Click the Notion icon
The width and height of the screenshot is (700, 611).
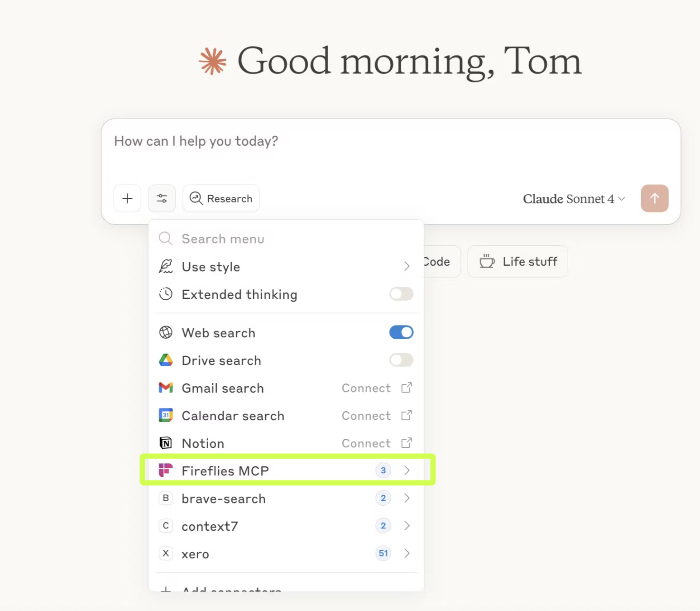pyautogui.click(x=166, y=443)
